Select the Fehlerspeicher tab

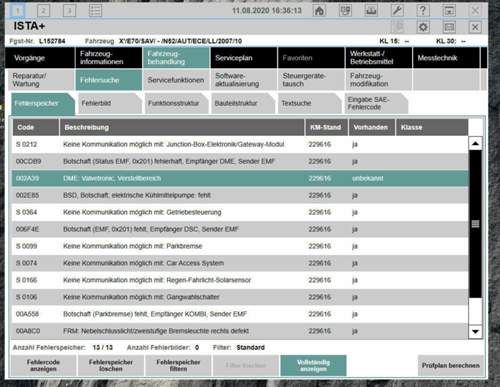tap(43, 103)
